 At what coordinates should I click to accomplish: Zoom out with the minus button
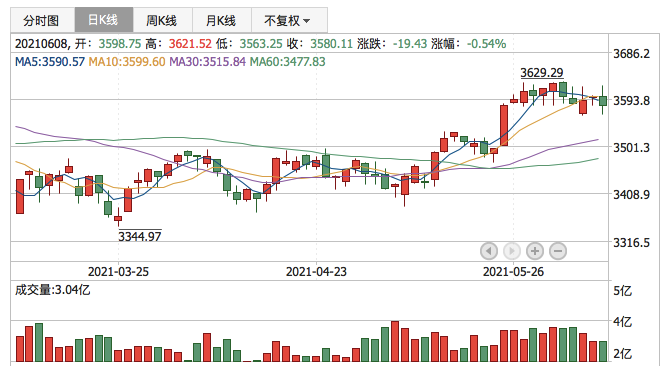(x=558, y=251)
